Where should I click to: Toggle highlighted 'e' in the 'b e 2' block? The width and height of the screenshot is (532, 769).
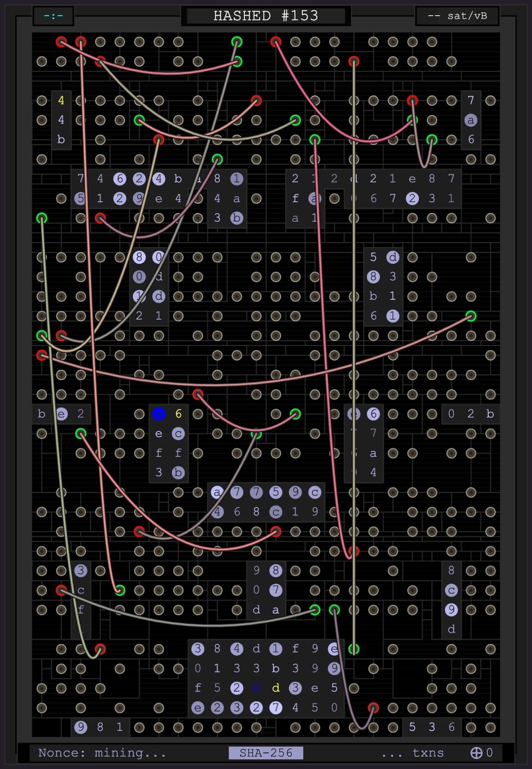click(61, 414)
